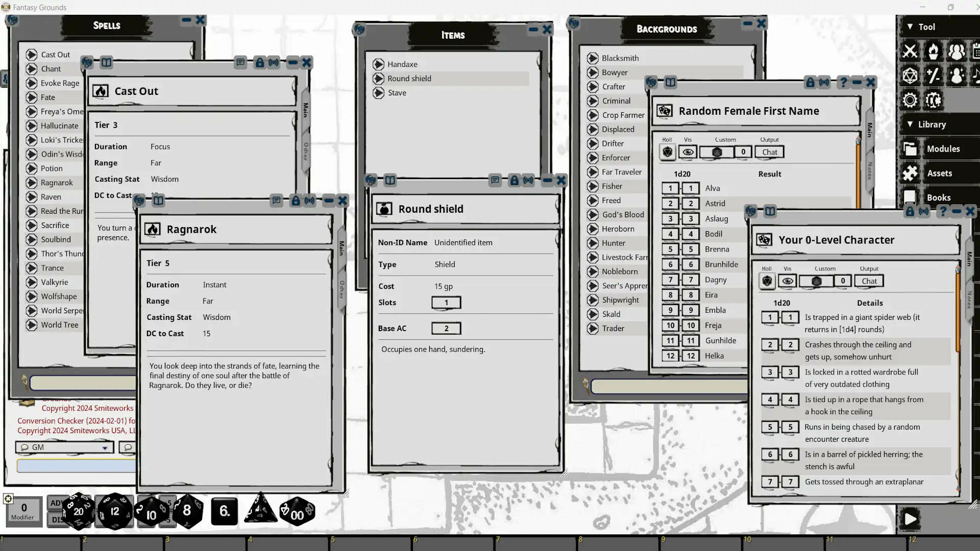Viewport: 980px width, 551px height.
Task: Click the Roll die button on Your 0-Level Character
Action: (766, 281)
